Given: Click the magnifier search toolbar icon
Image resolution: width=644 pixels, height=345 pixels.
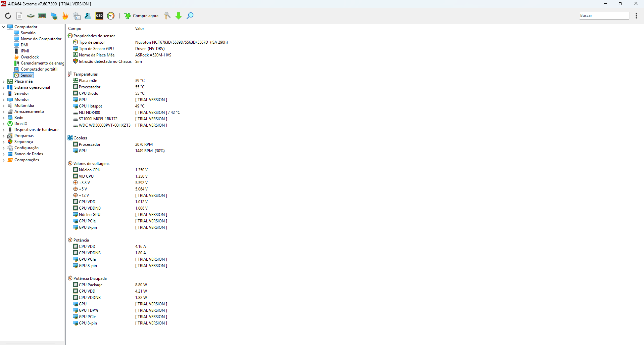Looking at the screenshot, I should pos(190,16).
